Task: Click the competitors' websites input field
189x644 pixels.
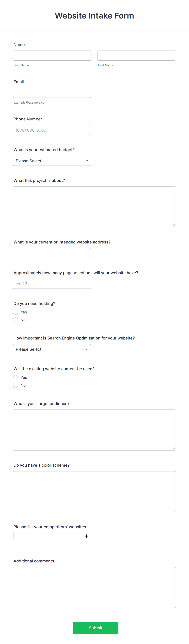Action: tap(48, 536)
